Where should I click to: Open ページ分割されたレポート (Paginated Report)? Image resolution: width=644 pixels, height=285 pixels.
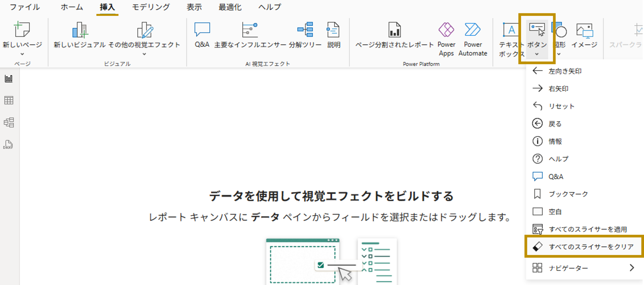394,35
